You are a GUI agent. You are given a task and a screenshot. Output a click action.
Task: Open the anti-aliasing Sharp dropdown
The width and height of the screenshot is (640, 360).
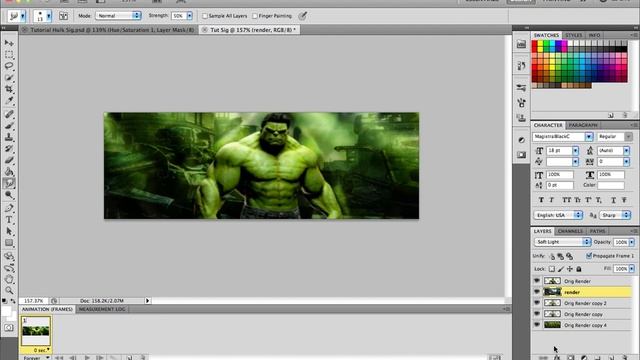click(x=615, y=215)
